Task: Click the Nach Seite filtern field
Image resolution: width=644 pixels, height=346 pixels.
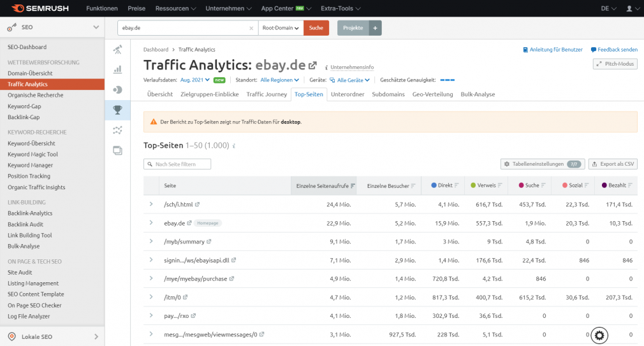Action: tap(177, 164)
